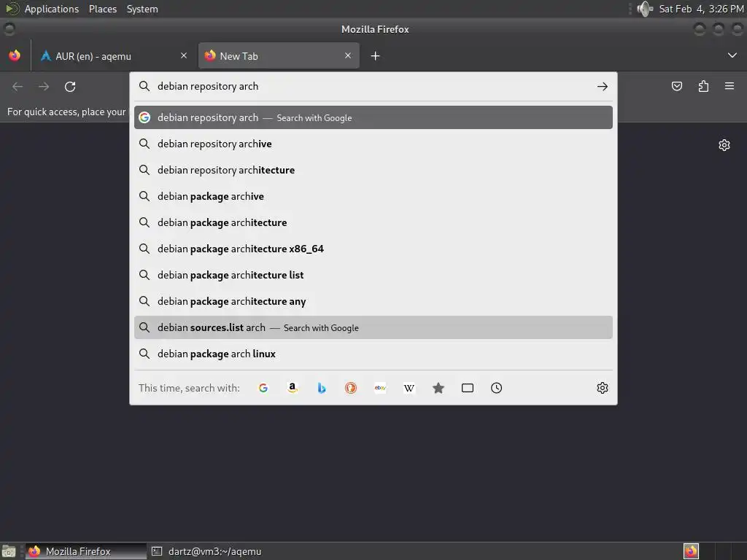Click the clock Sat Feb 4, 3:26 PM
The height and width of the screenshot is (560, 747).
click(701, 9)
